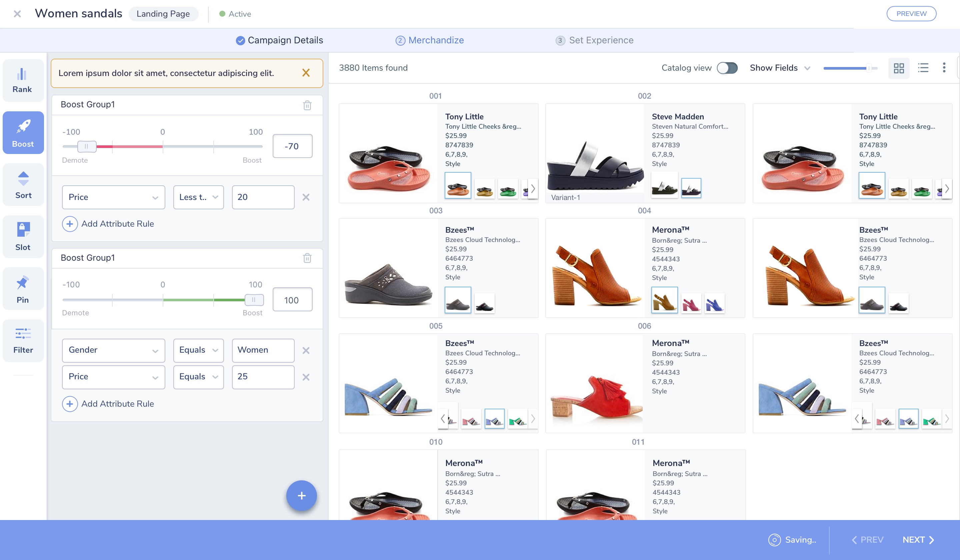Click the PREVIEW button

[x=911, y=14]
